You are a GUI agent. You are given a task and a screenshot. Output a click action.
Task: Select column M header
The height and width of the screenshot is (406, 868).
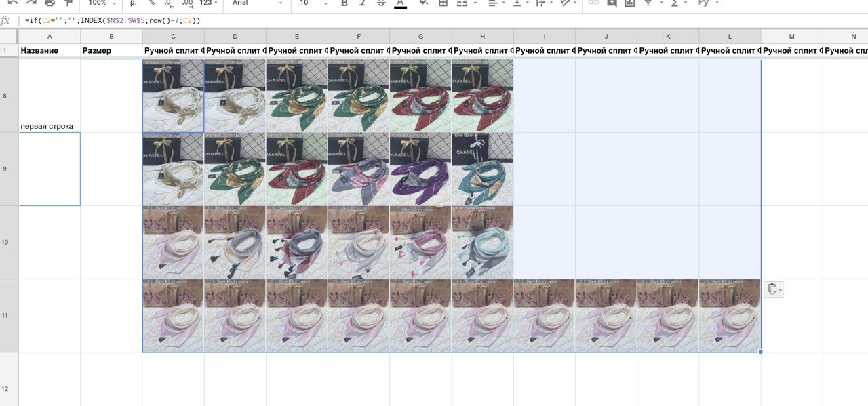[791, 36]
